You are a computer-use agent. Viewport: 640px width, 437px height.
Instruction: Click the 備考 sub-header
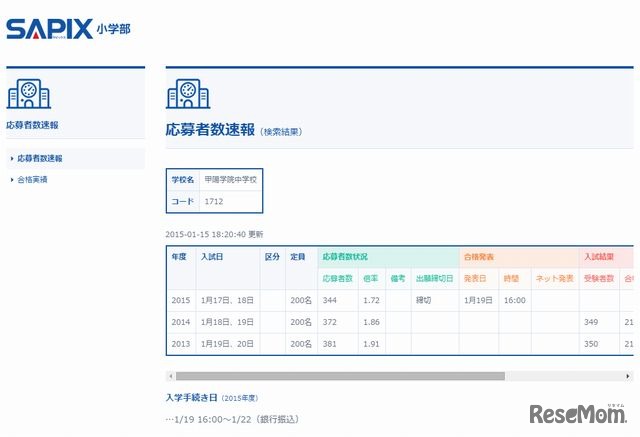[398, 279]
